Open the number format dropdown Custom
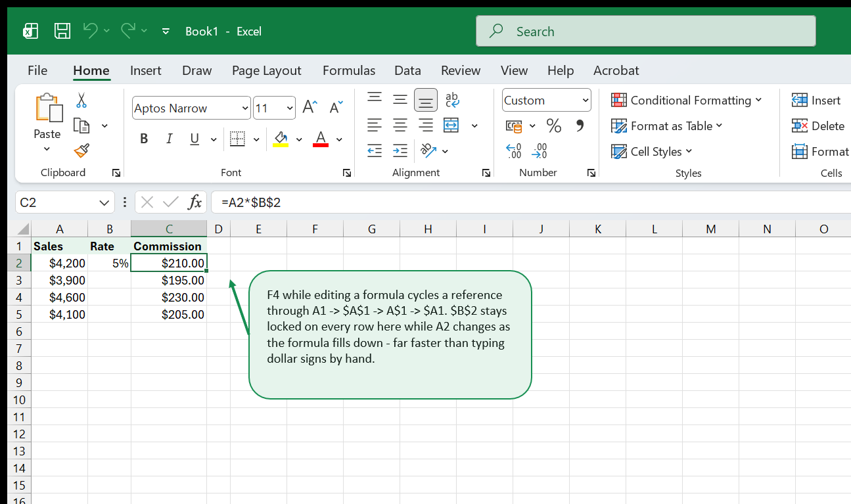The width and height of the screenshot is (851, 504). tap(586, 101)
